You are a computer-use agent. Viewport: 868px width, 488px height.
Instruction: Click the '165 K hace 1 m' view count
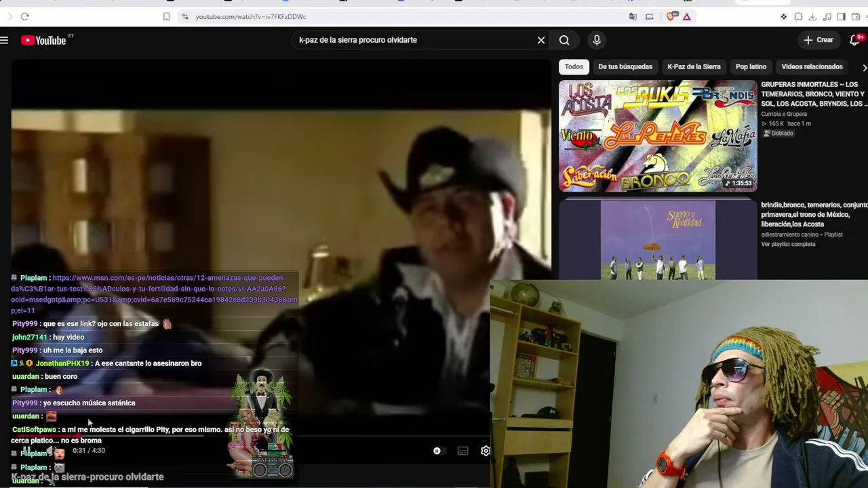tap(787, 123)
